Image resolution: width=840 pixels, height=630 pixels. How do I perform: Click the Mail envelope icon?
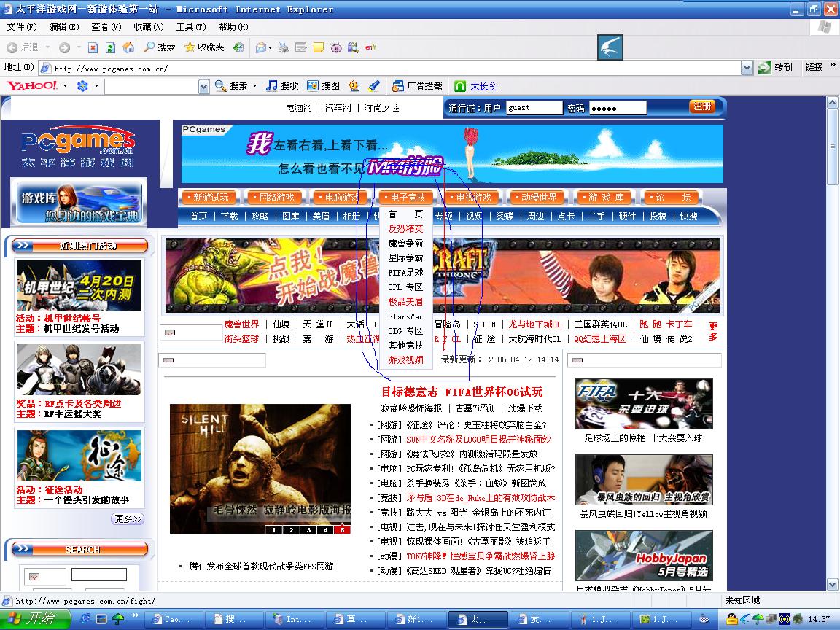[261, 47]
